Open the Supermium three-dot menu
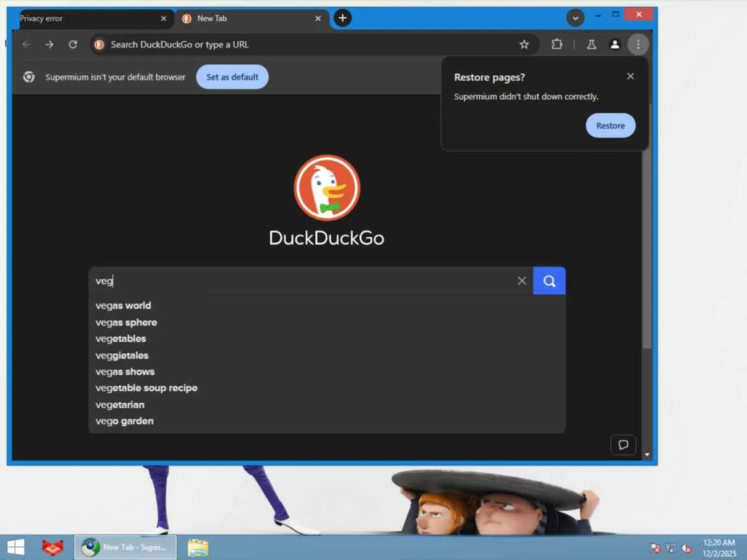This screenshot has width=747, height=560. pyautogui.click(x=638, y=44)
